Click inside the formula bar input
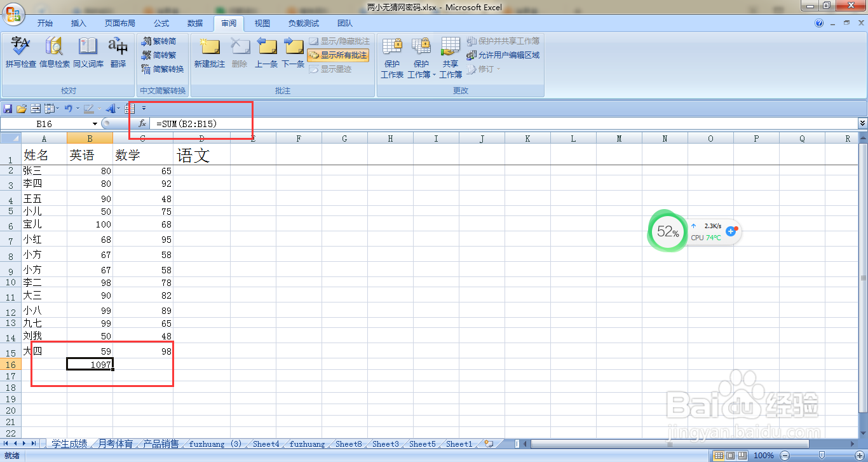The height and width of the screenshot is (462, 868). 505,124
